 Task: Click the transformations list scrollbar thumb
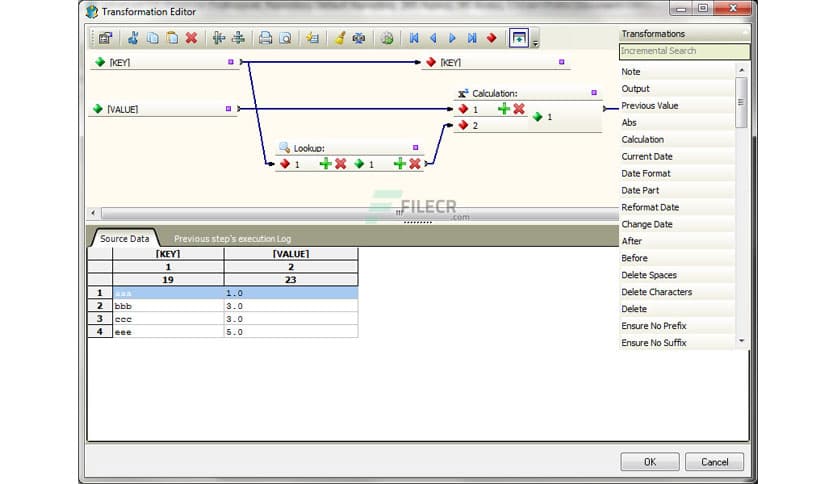741,102
